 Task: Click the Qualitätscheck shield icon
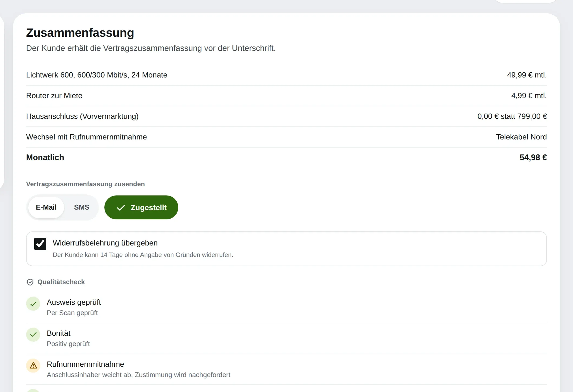pos(30,282)
